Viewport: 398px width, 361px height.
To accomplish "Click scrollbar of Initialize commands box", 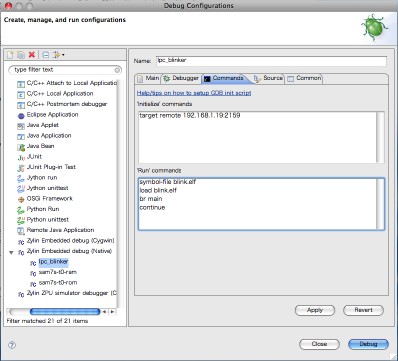I will (x=380, y=137).
